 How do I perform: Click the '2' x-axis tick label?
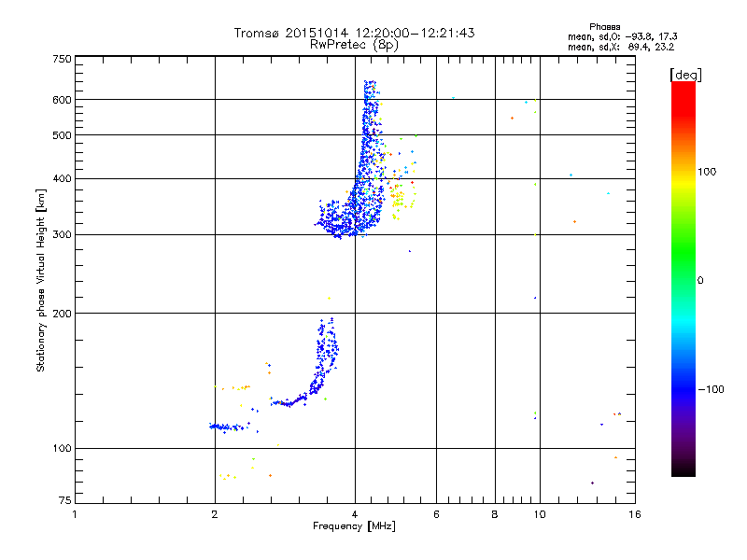(215, 514)
